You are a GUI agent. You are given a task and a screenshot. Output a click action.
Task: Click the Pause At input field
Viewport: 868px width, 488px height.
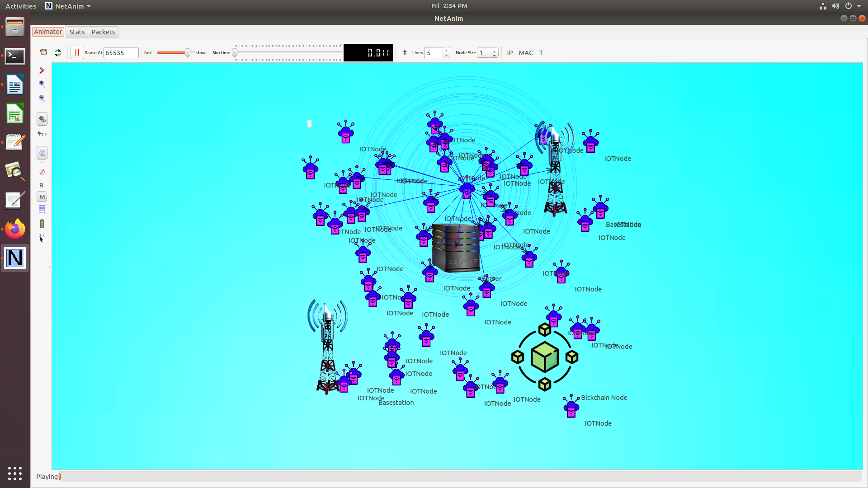pos(121,53)
